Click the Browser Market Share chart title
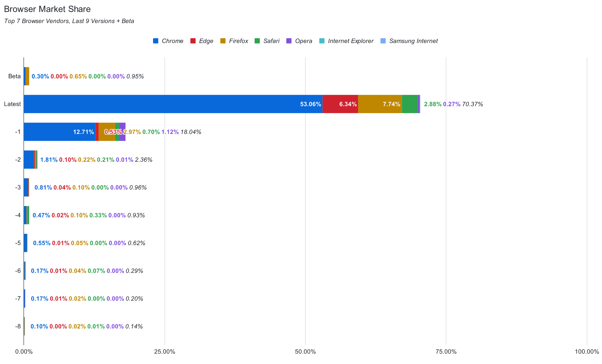602x364 pixels. pos(47,9)
